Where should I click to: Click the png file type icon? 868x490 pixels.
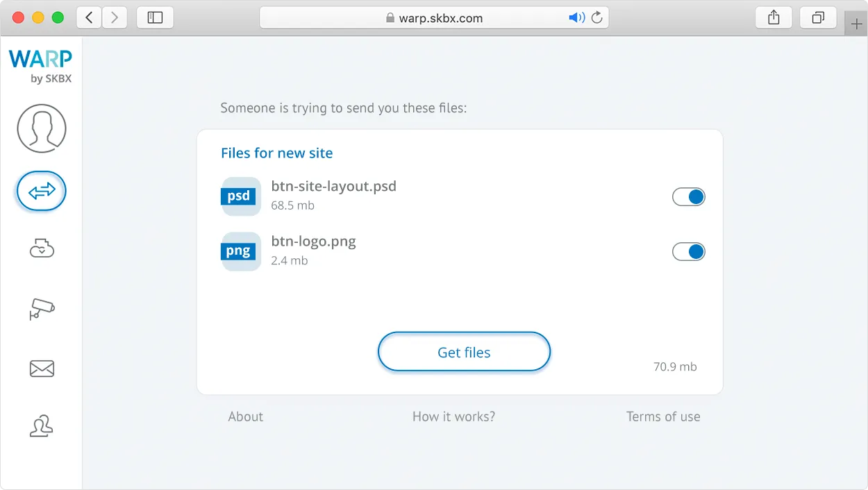(240, 251)
